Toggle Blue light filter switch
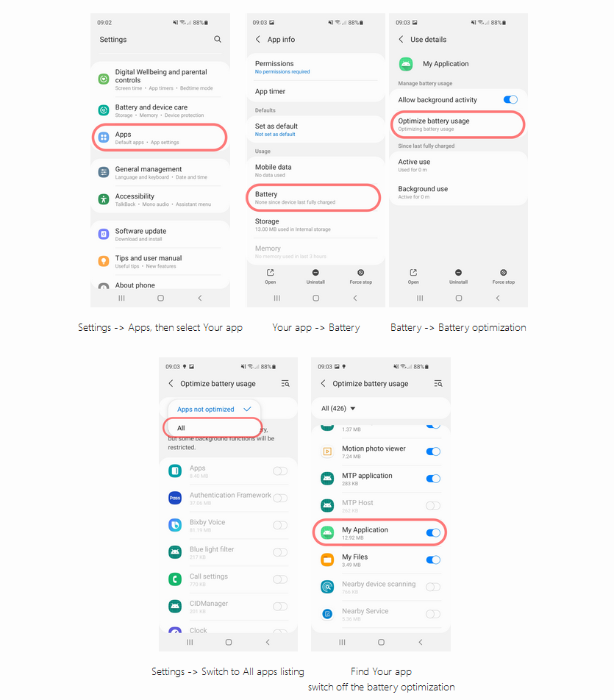This screenshot has height=700, width=614. point(280,552)
